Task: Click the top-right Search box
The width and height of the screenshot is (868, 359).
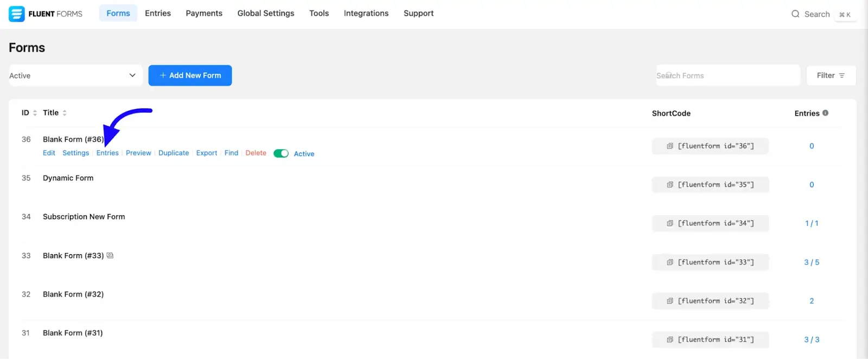Action: (824, 14)
